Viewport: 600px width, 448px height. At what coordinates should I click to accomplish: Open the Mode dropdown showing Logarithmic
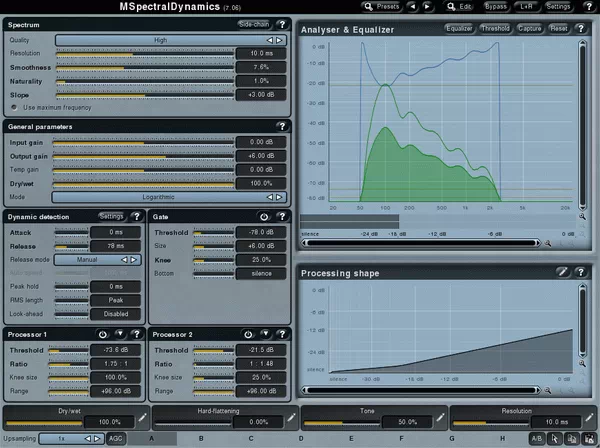(168, 197)
